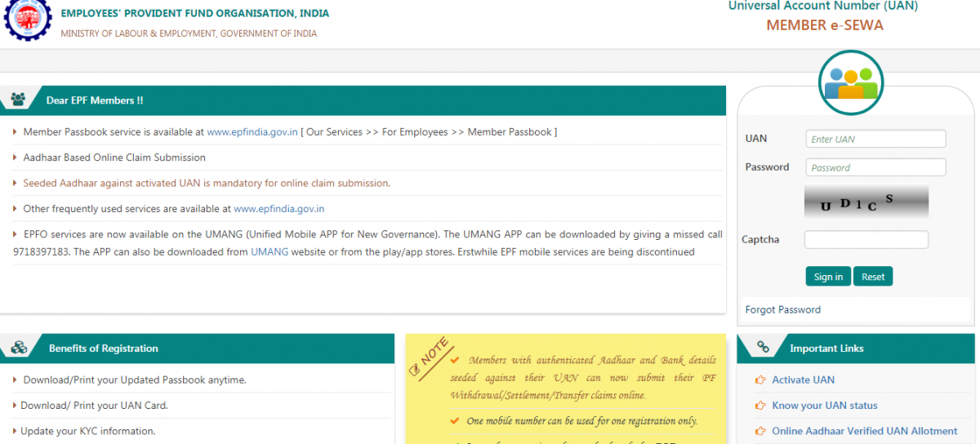Image resolution: width=980 pixels, height=444 pixels.
Task: Focus the Enter UAN input field
Action: pos(875,139)
